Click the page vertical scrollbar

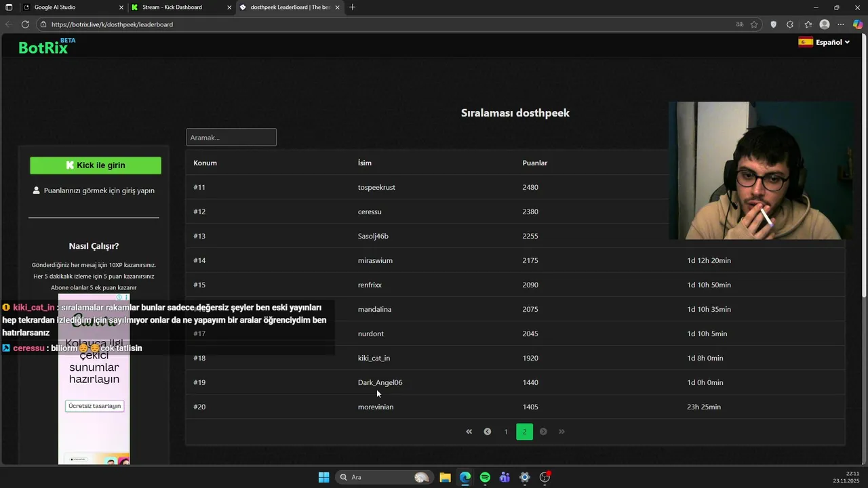tap(864, 167)
